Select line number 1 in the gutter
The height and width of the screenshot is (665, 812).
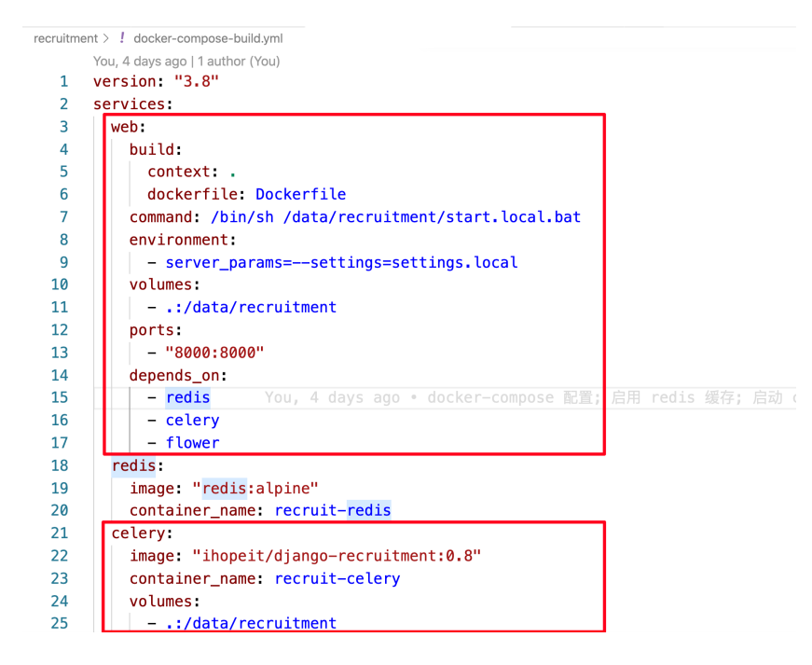[x=63, y=82]
